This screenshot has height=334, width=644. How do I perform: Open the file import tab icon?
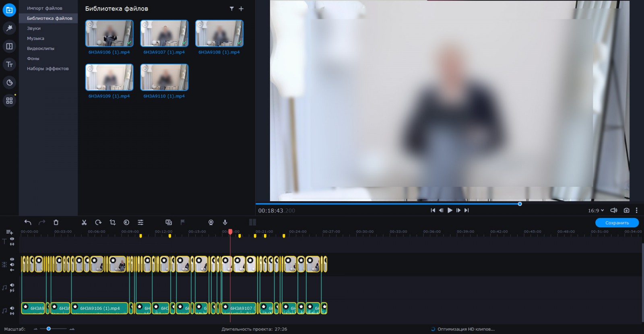9,10
